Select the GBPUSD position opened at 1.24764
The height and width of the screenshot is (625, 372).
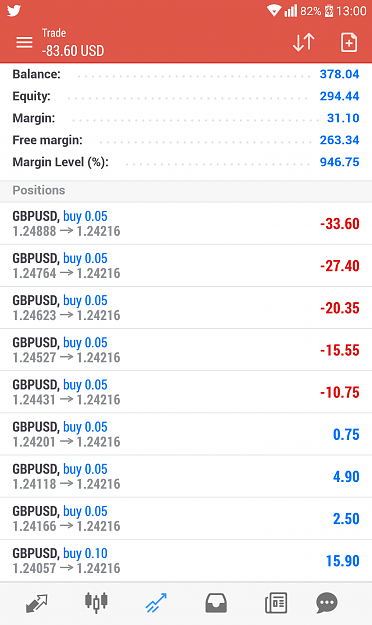[x=186, y=266]
